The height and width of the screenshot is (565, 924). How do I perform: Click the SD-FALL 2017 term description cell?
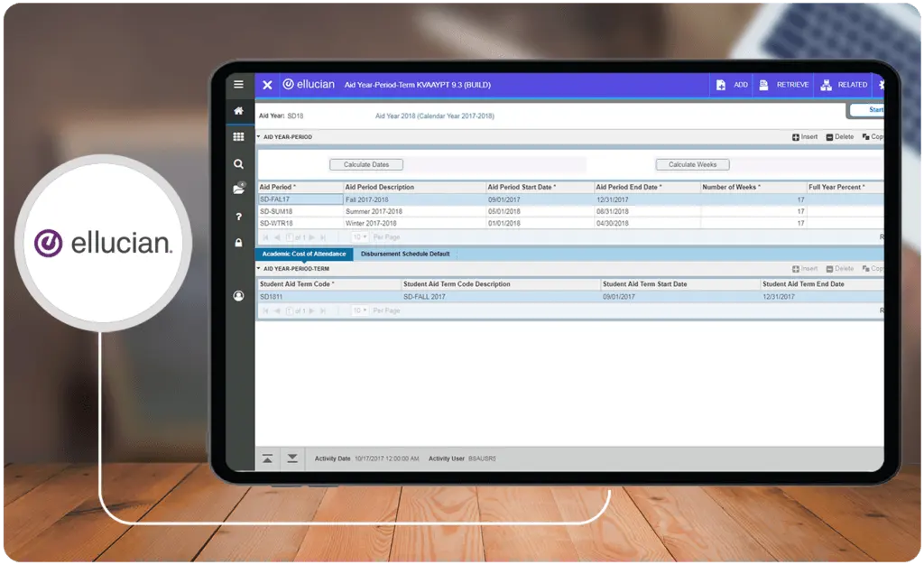click(501, 296)
